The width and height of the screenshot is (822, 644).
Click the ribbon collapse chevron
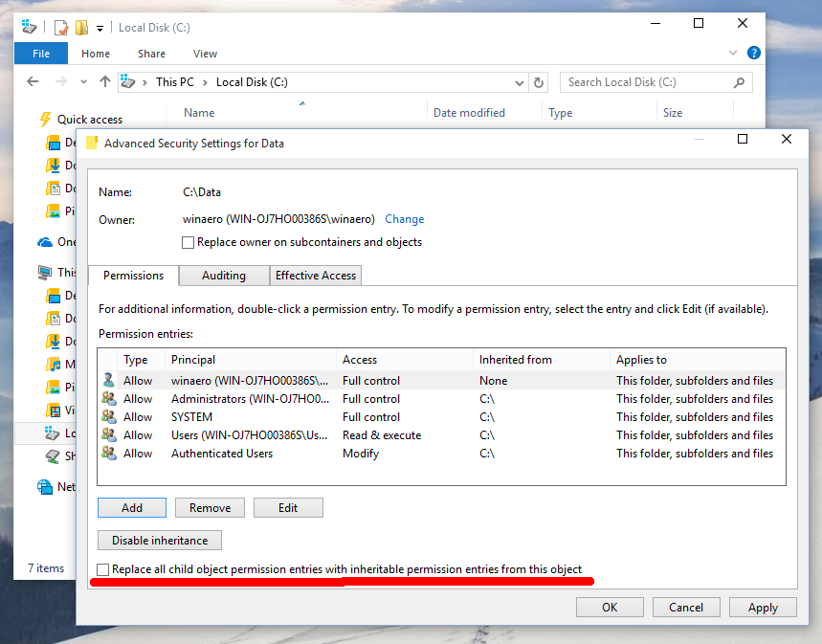[x=732, y=53]
